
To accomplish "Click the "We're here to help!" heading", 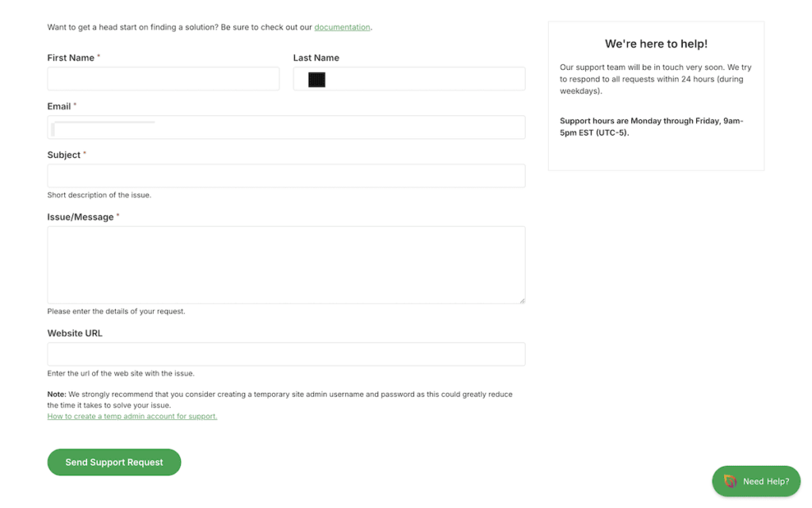I will click(656, 44).
